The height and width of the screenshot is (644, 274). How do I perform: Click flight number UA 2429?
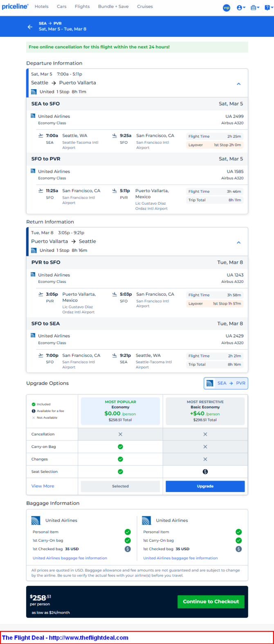click(x=234, y=336)
